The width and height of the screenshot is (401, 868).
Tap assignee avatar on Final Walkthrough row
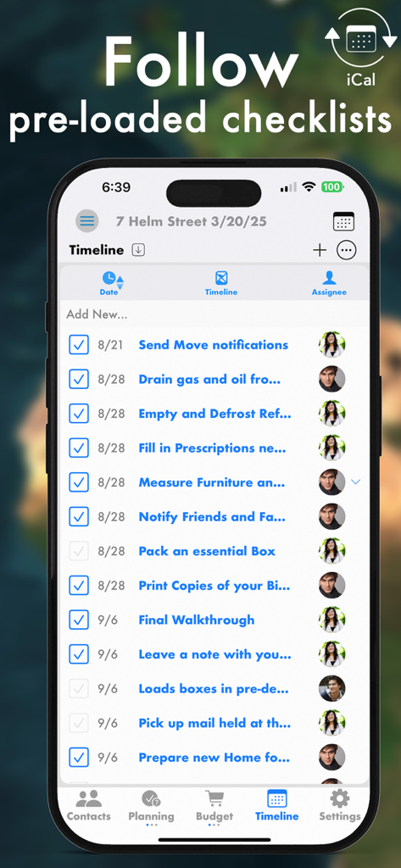(x=331, y=620)
